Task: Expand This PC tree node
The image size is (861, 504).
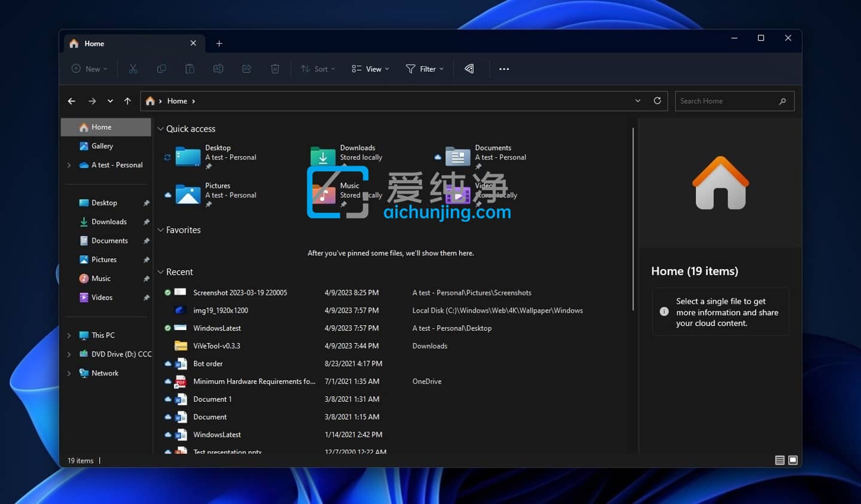Action: click(x=69, y=335)
